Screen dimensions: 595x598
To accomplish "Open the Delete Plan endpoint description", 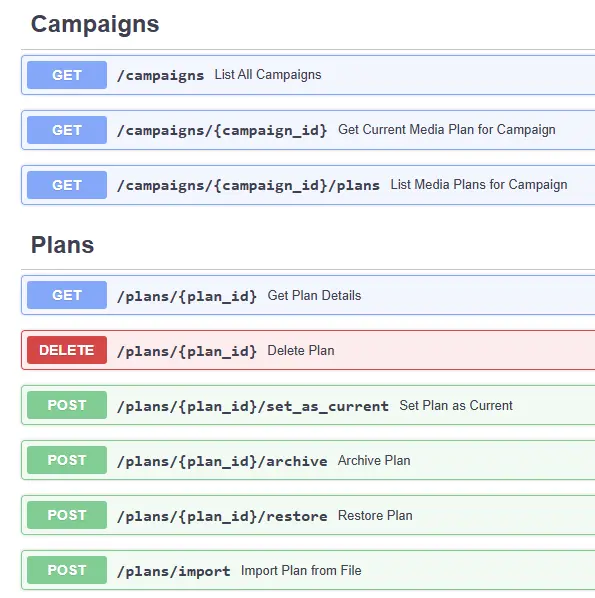I will 301,350.
